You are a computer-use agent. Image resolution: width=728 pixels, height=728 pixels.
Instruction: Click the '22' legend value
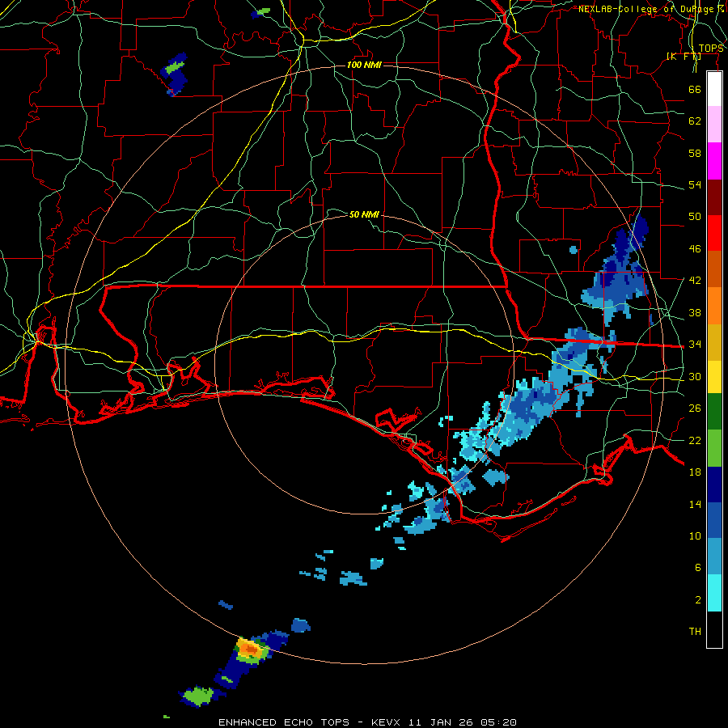(695, 440)
